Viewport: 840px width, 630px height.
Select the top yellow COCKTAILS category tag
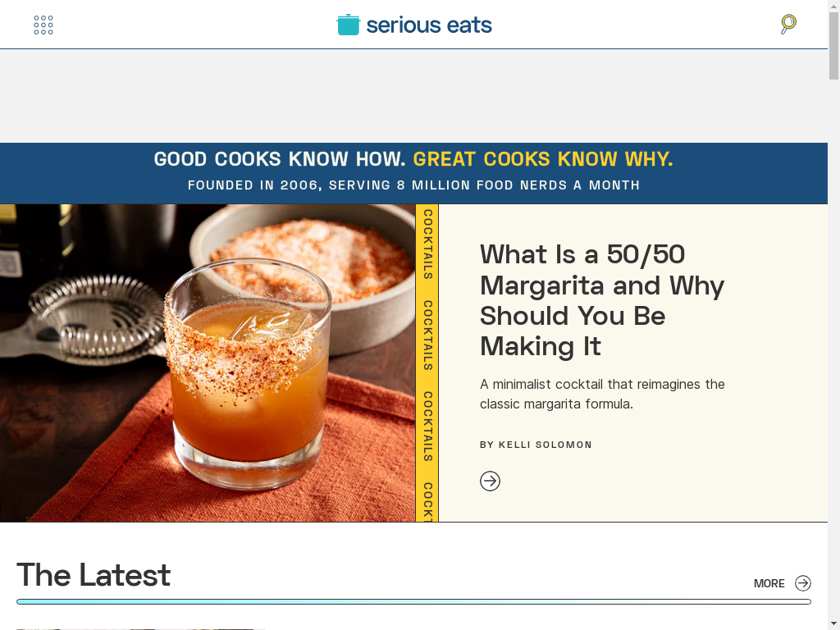coord(427,244)
